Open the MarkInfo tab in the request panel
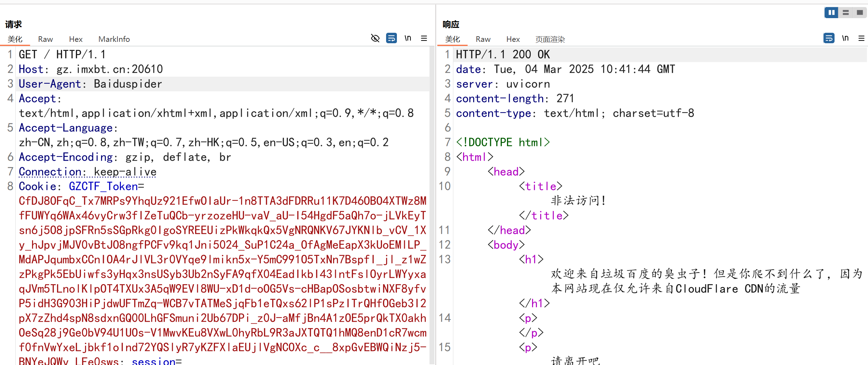 (114, 39)
